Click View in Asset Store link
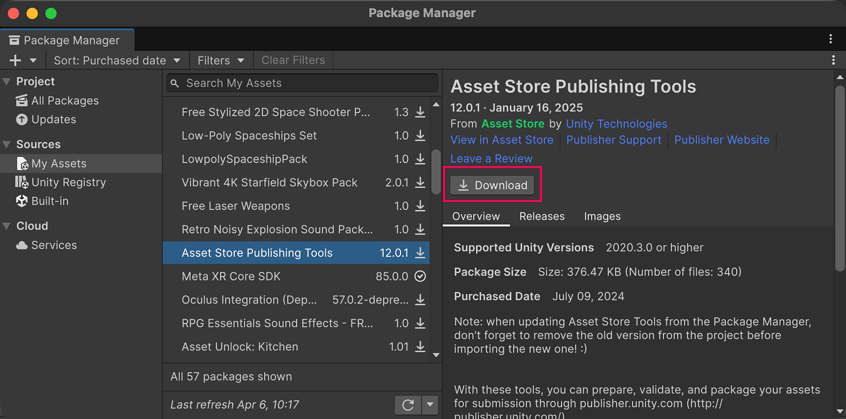The width and height of the screenshot is (846, 419). coord(502,140)
